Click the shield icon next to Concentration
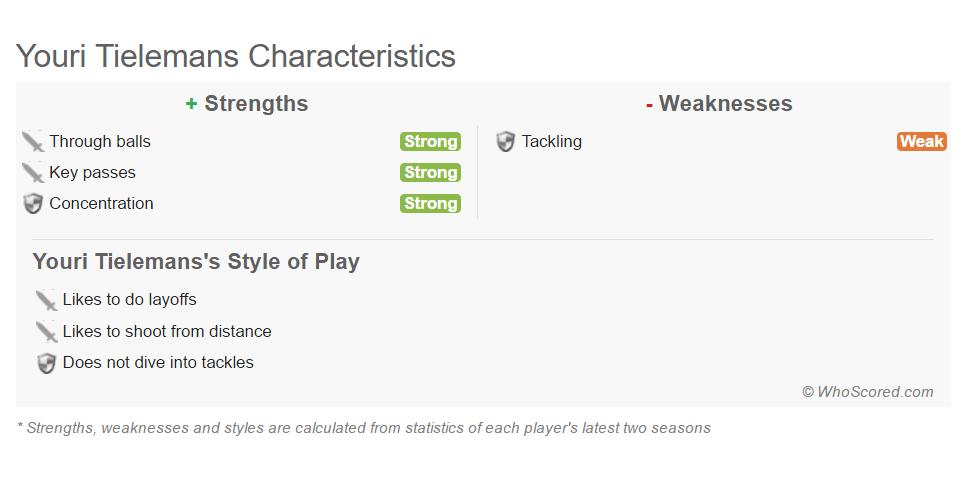 [x=33, y=204]
